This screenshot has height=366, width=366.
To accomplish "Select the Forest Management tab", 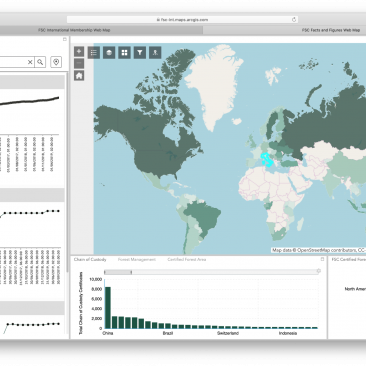I will (137, 259).
